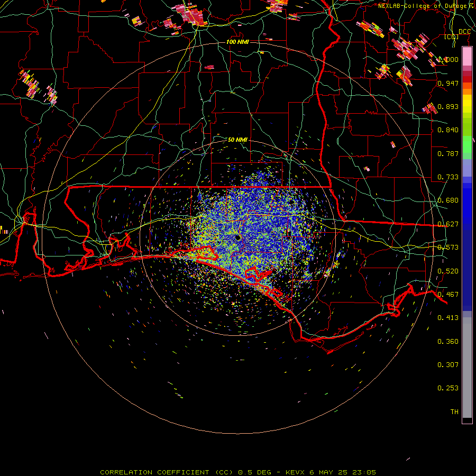Select the 0.733 legend value
The width and height of the screenshot is (476, 476).
click(x=448, y=177)
